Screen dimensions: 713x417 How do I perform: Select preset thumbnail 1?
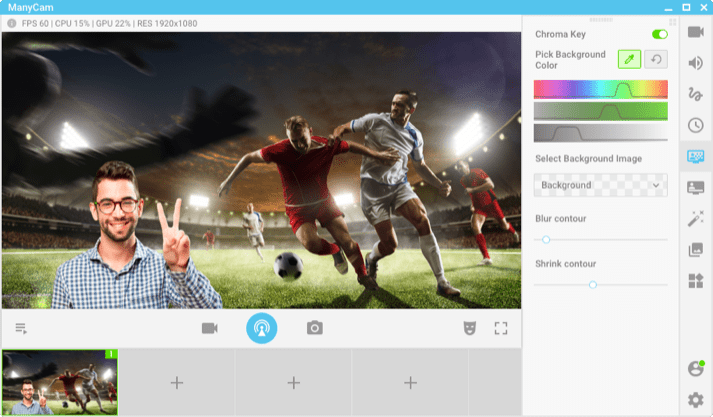(60, 382)
